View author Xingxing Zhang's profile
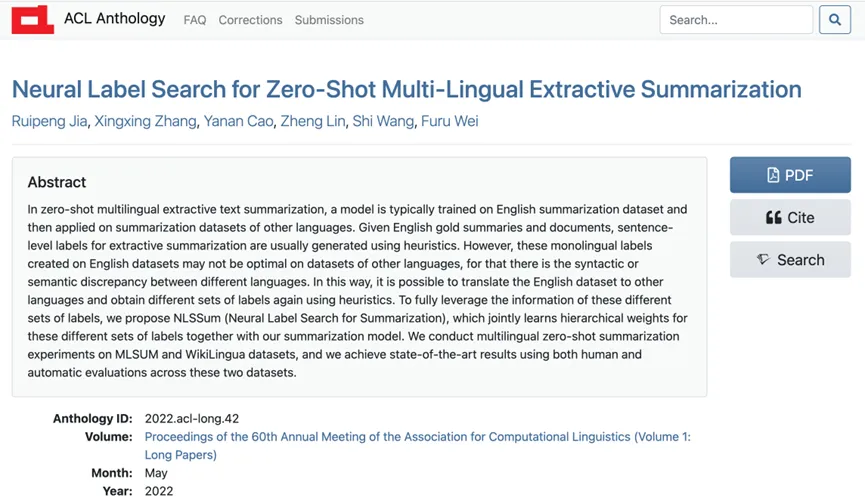The width and height of the screenshot is (865, 504). (147, 122)
